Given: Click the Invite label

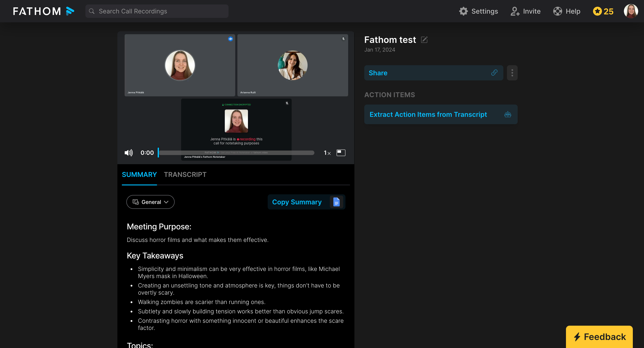Looking at the screenshot, I should pos(532,11).
